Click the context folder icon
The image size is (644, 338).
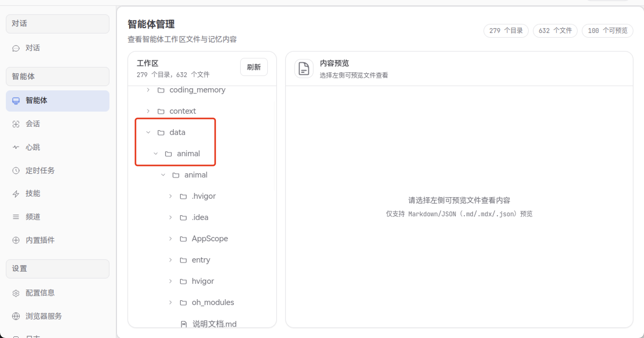(x=161, y=111)
